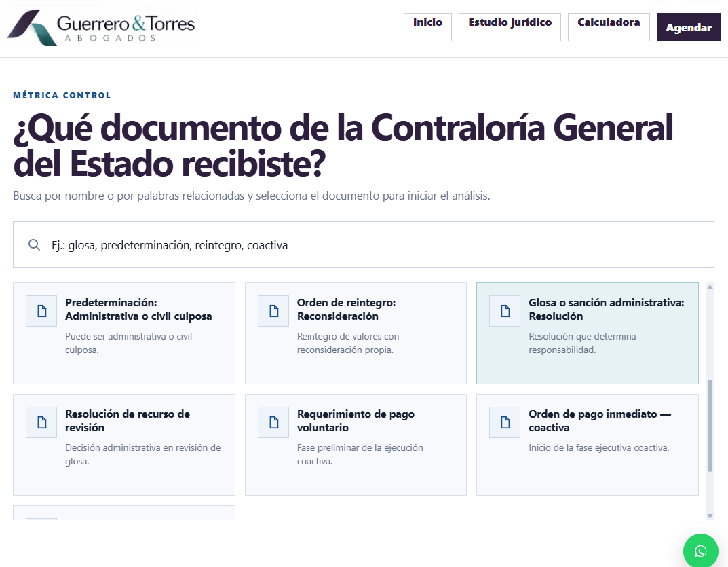Click 'Puede ser administrativa o civil culposa.' description
728x567 pixels.
click(129, 343)
